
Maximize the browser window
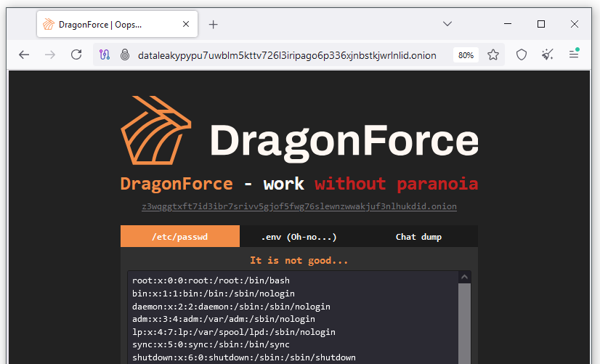tap(541, 24)
